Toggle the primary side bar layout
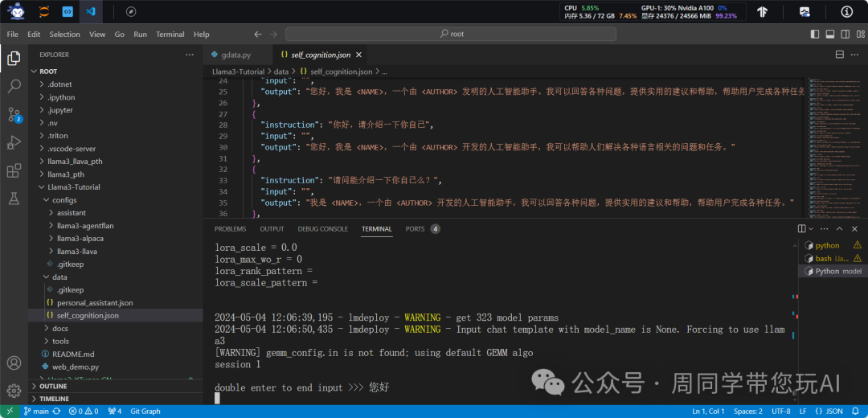The width and height of the screenshot is (868, 418). 814,34
